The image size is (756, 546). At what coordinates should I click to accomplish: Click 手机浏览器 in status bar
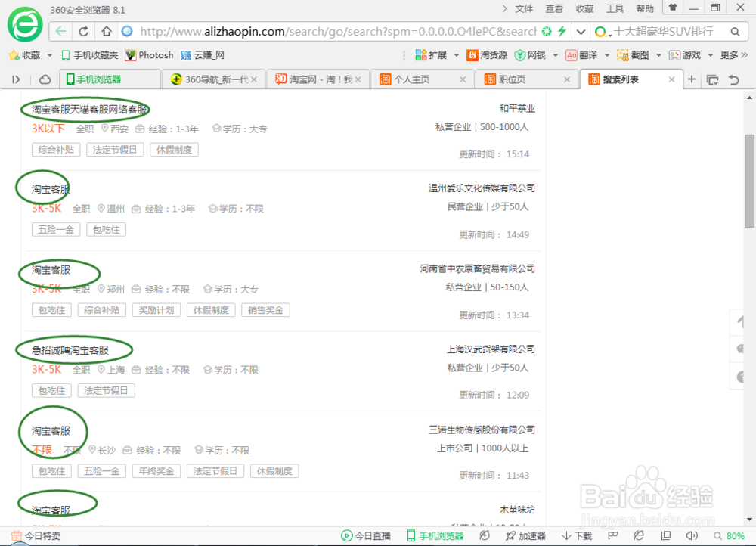point(435,536)
